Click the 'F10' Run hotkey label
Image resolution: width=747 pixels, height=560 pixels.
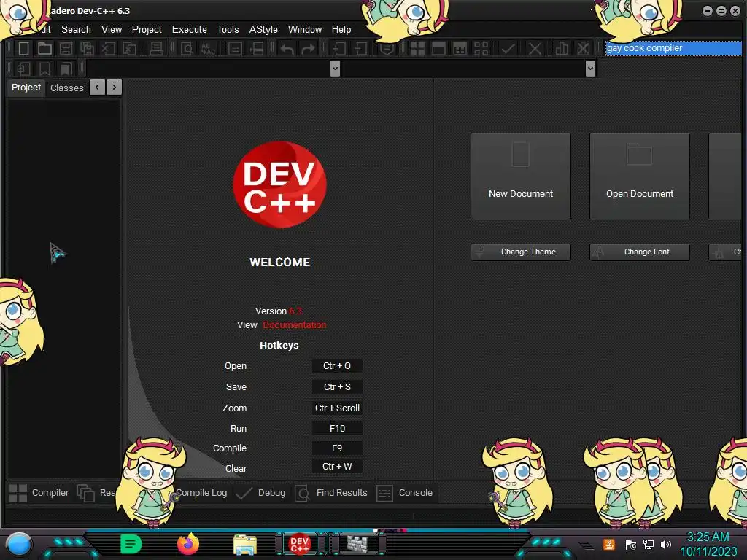click(337, 428)
